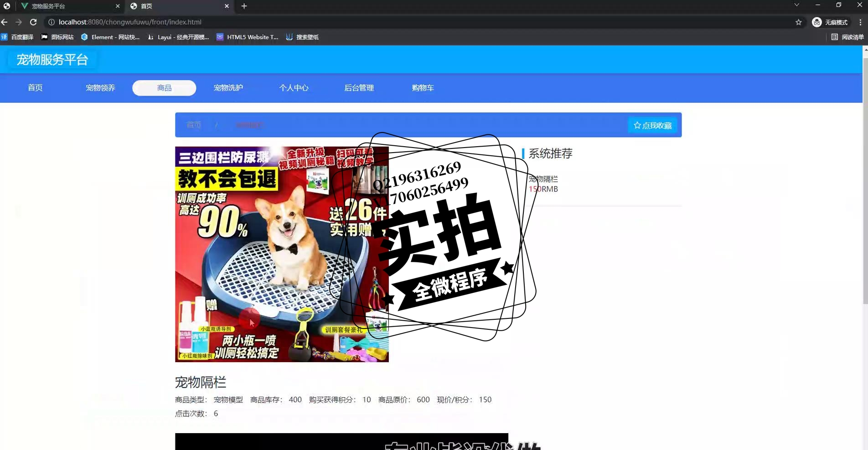Click the browser back arrow
This screenshot has height=450, width=868.
click(5, 22)
